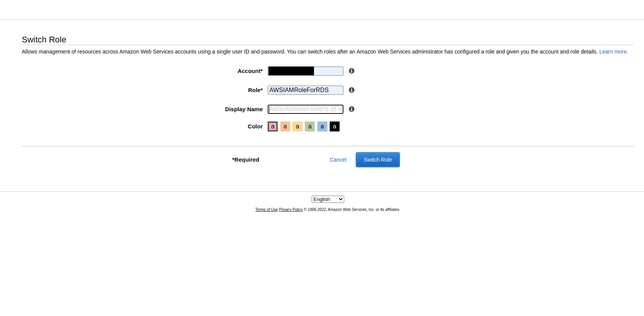Click the *Required note text
This screenshot has width=644, height=316.
pos(246,160)
